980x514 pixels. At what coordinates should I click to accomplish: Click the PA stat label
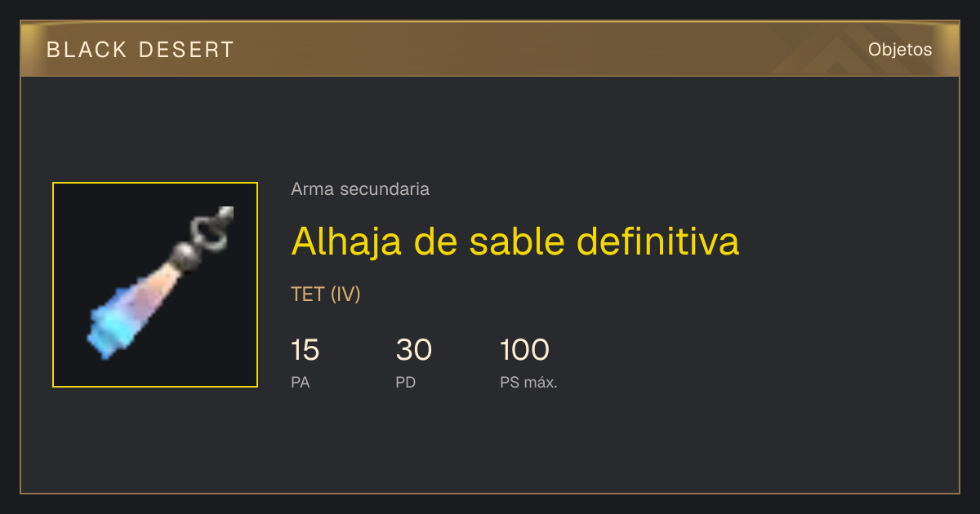pos(300,382)
